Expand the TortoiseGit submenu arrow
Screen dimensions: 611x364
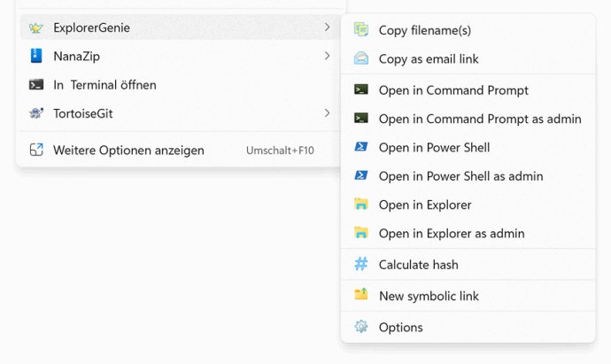pos(327,113)
